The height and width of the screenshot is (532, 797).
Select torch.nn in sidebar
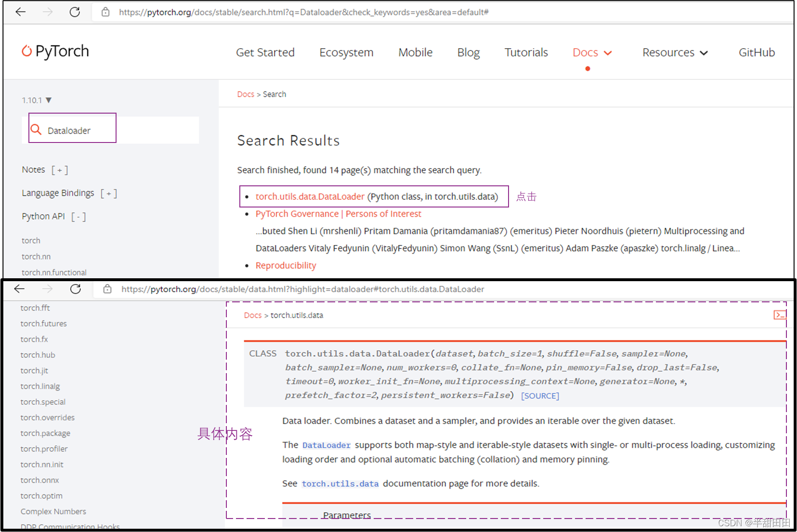click(x=36, y=257)
